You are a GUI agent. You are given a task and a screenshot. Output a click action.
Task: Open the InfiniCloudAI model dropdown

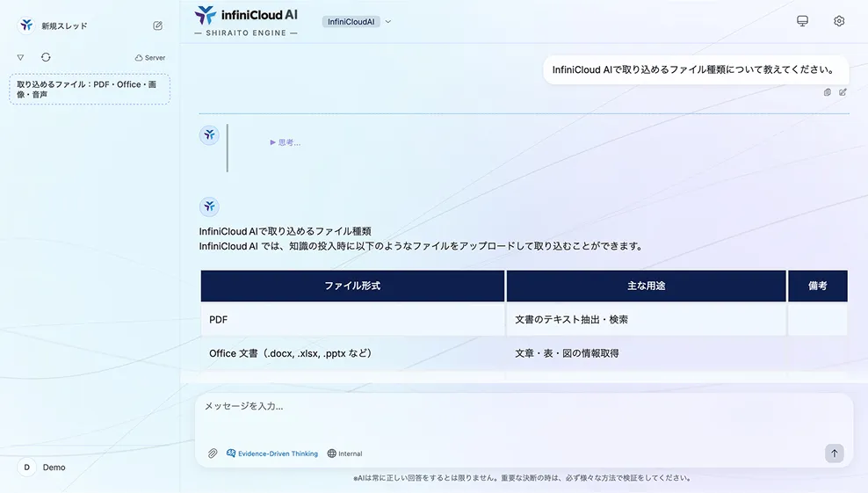point(357,22)
